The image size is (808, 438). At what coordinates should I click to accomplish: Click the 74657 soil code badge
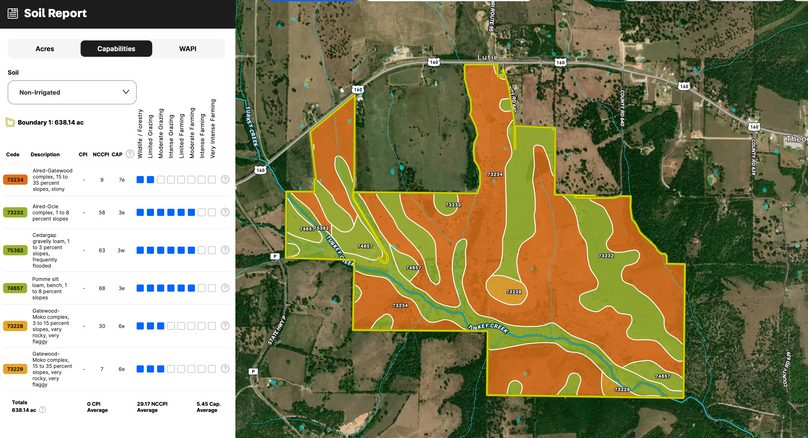pyautogui.click(x=15, y=288)
